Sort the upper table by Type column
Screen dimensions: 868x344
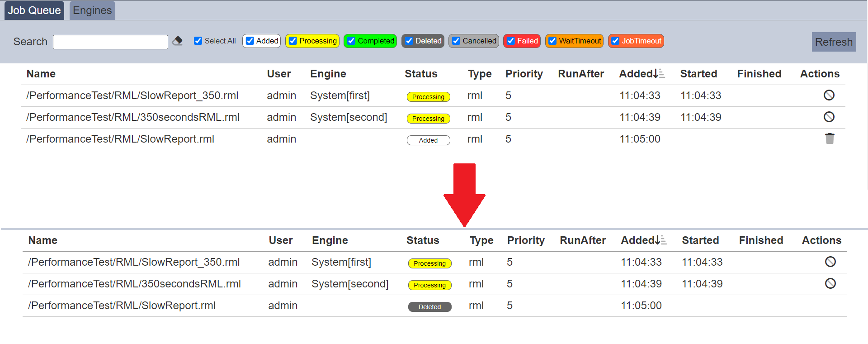point(480,74)
